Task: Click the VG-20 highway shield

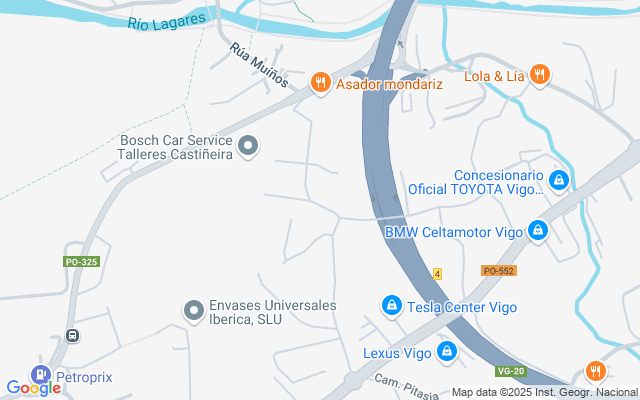Action: click(x=511, y=371)
